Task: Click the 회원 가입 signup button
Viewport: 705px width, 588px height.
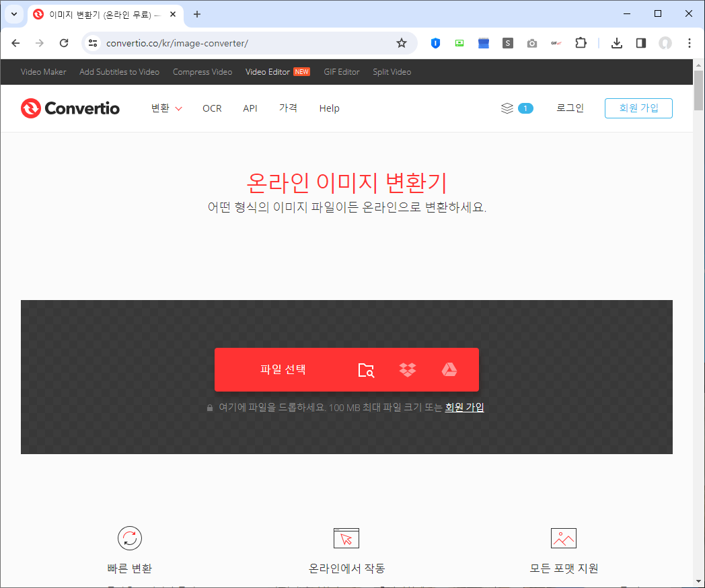Action: coord(638,108)
